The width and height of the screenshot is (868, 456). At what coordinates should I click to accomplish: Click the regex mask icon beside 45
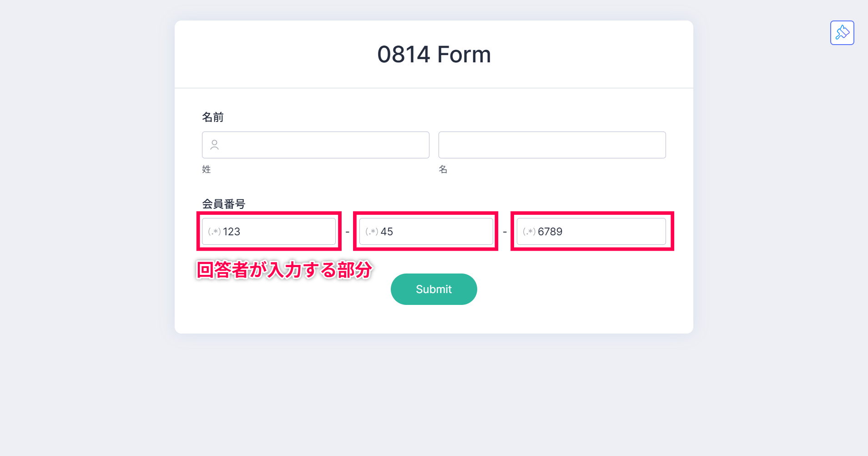pyautogui.click(x=372, y=232)
